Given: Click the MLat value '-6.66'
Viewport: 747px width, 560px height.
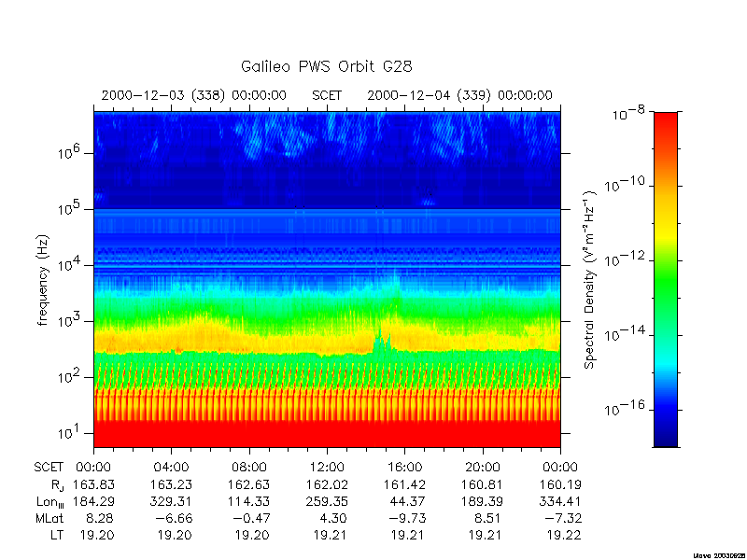Looking at the screenshot, I should [174, 518].
